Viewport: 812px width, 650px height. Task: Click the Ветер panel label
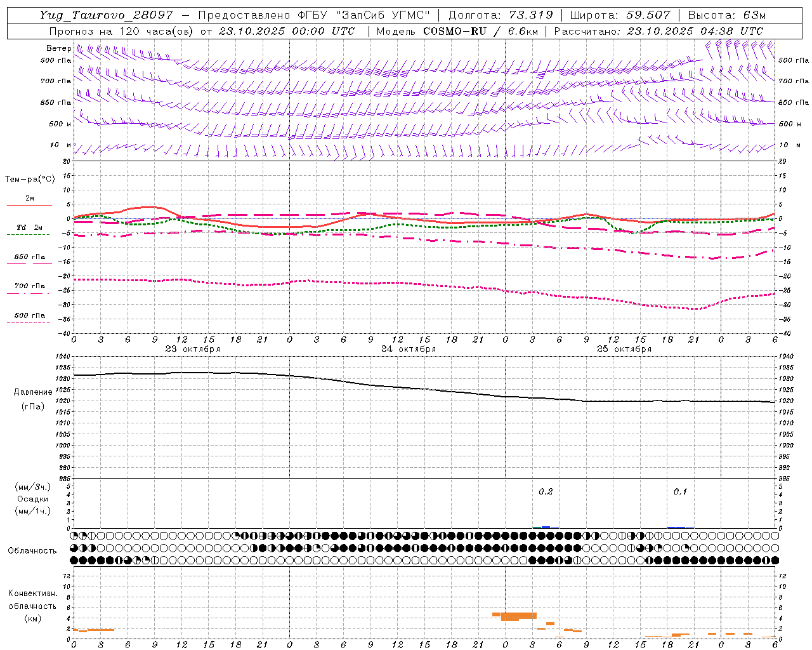click(x=58, y=48)
